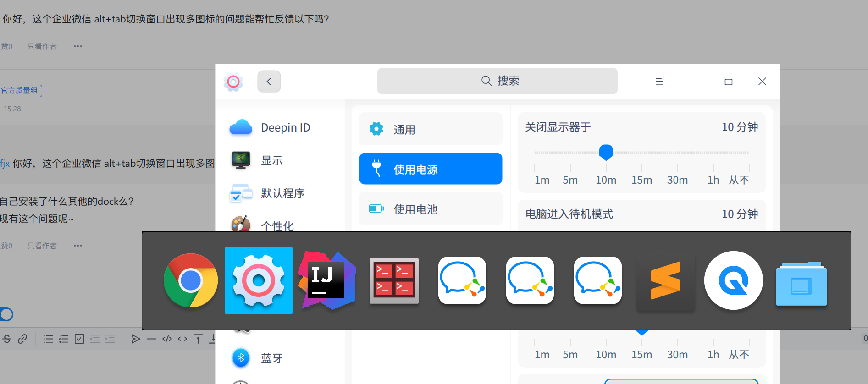868x384 pixels.
Task: Start a numbered list in the editor
Action: [x=64, y=339]
